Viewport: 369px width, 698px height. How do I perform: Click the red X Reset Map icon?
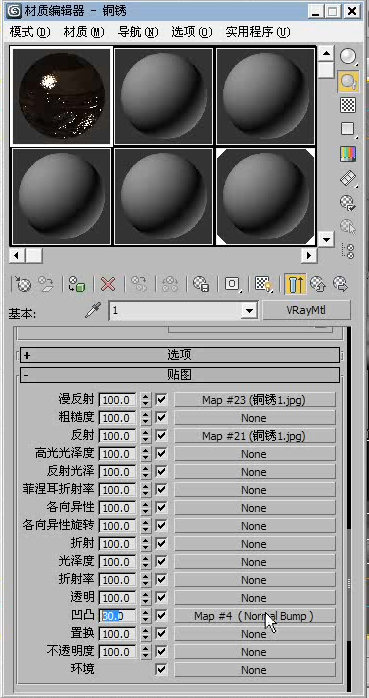tap(108, 284)
